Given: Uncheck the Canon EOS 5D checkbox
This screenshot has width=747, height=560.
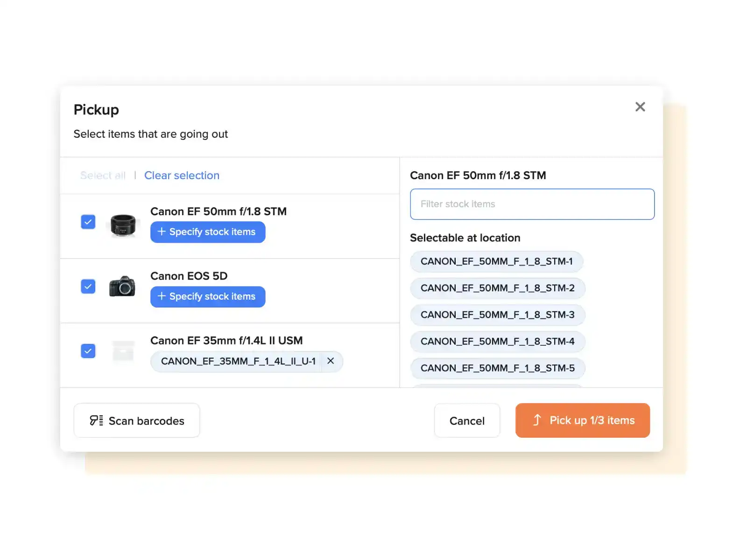Looking at the screenshot, I should coord(88,287).
